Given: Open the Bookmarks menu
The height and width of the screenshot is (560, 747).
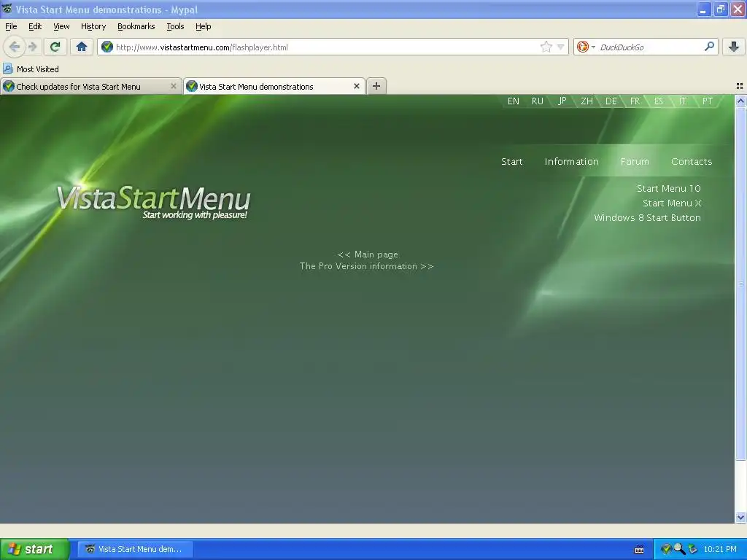Looking at the screenshot, I should point(136,26).
